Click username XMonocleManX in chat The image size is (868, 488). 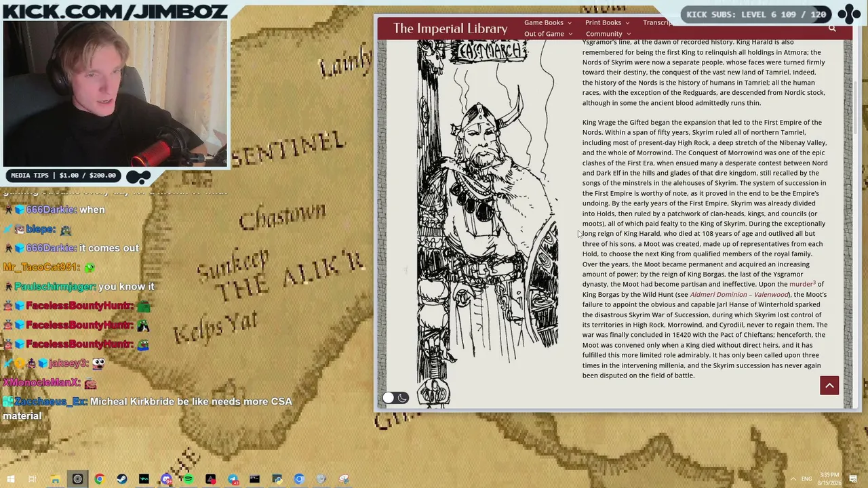click(41, 383)
